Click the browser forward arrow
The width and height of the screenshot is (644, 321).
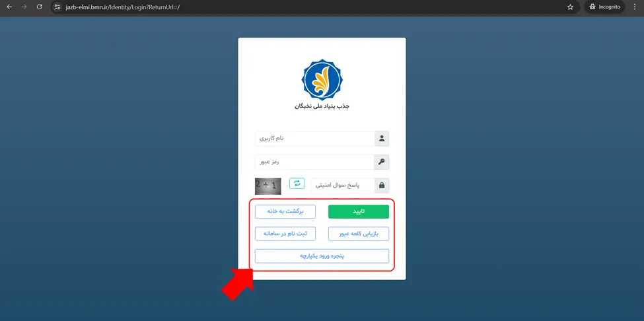point(24,7)
